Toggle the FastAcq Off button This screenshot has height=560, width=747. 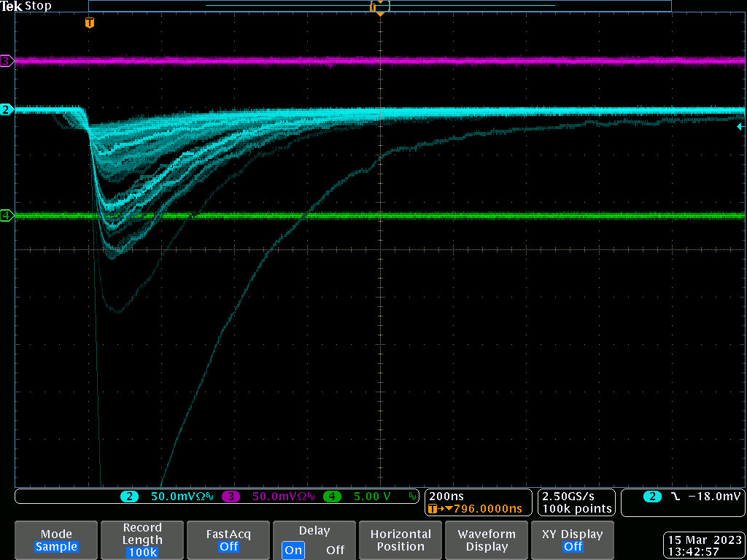(x=228, y=540)
